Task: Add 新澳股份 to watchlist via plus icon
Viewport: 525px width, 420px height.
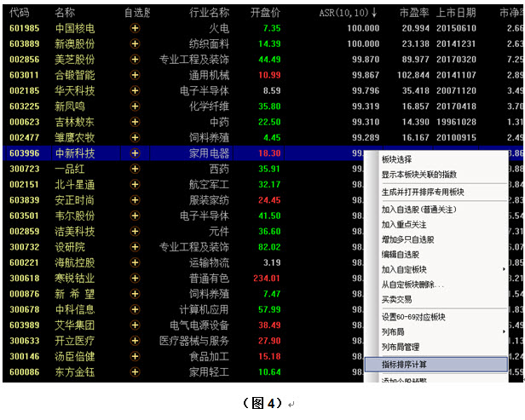Action: click(x=135, y=44)
